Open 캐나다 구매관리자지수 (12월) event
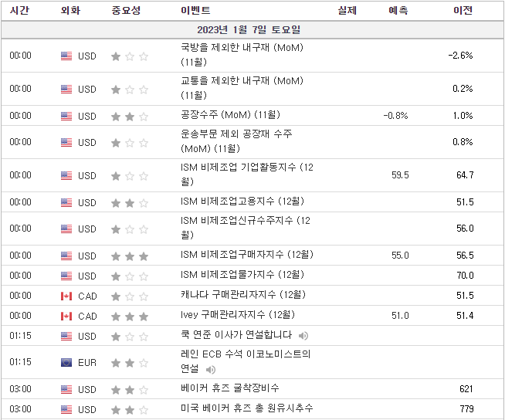 pos(242,295)
